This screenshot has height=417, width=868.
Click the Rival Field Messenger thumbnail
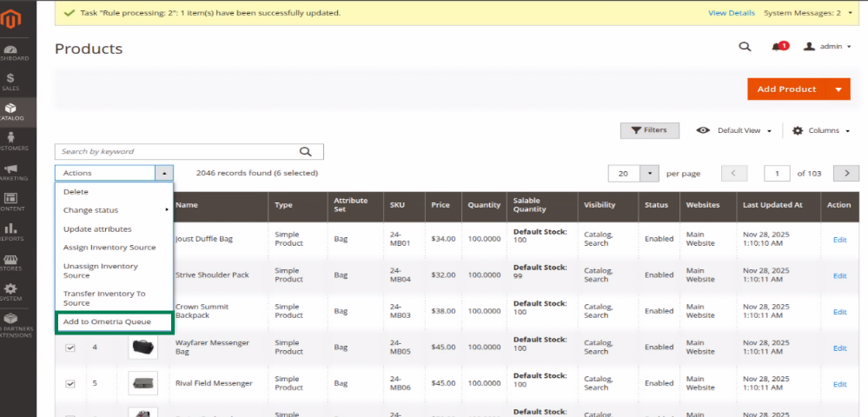(x=142, y=383)
